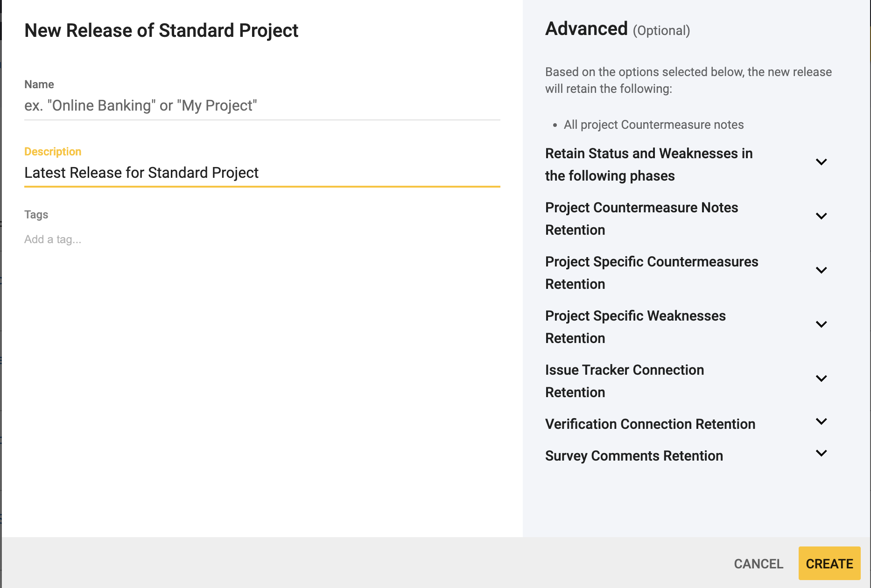Screen dimensions: 871x588
Task: Click the Advanced (Optional) heading
Action: (617, 29)
